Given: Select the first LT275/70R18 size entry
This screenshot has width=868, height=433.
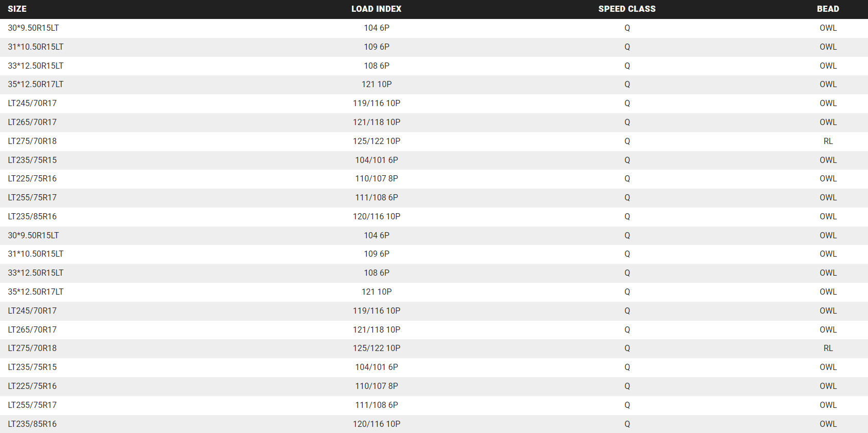Looking at the screenshot, I should pos(32,141).
